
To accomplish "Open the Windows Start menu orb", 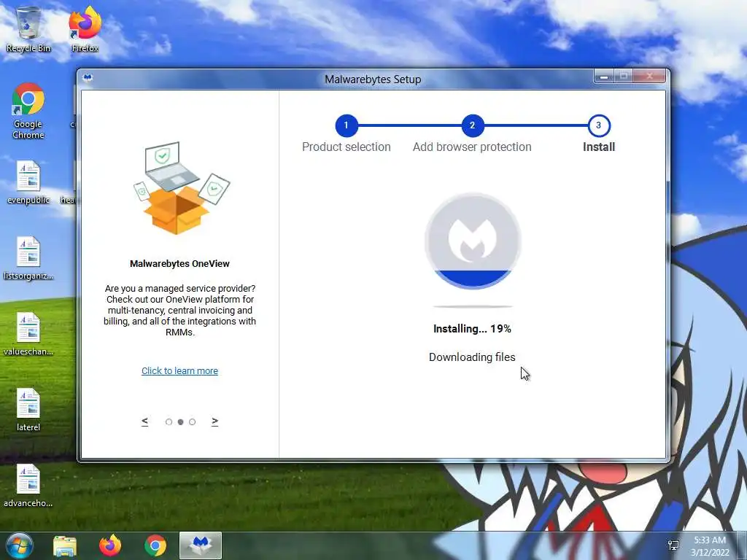I will tap(20, 545).
